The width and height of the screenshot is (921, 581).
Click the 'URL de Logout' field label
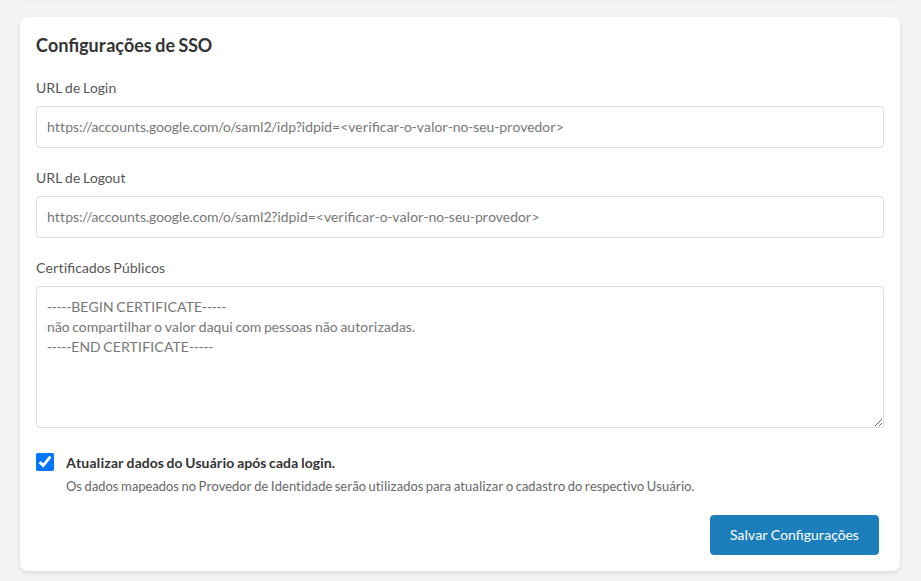[x=81, y=178]
